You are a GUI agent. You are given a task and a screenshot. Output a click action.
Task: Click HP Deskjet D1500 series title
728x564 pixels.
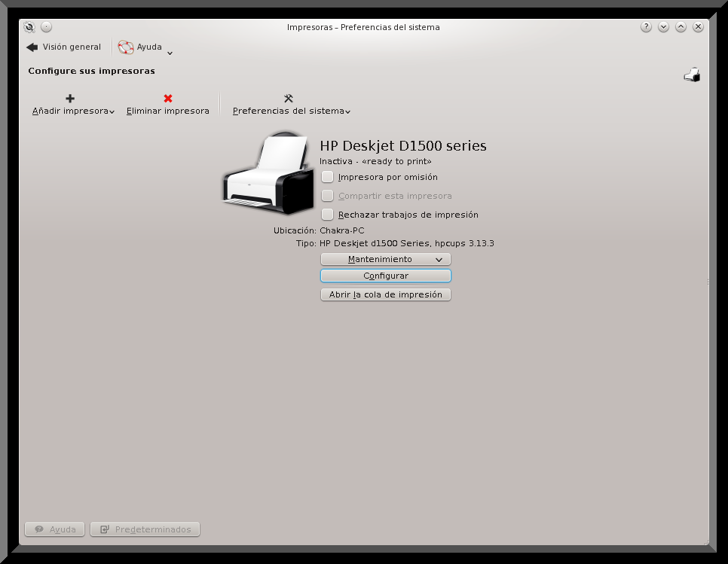[x=403, y=145]
